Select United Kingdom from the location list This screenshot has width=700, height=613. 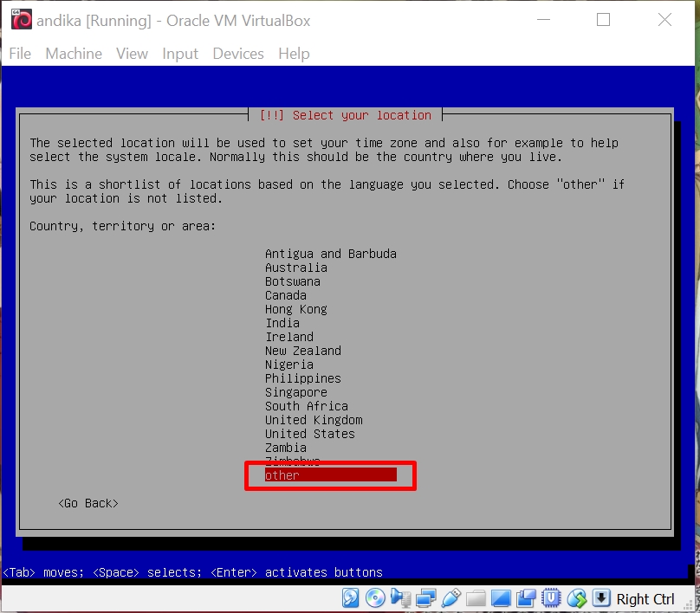click(x=314, y=420)
